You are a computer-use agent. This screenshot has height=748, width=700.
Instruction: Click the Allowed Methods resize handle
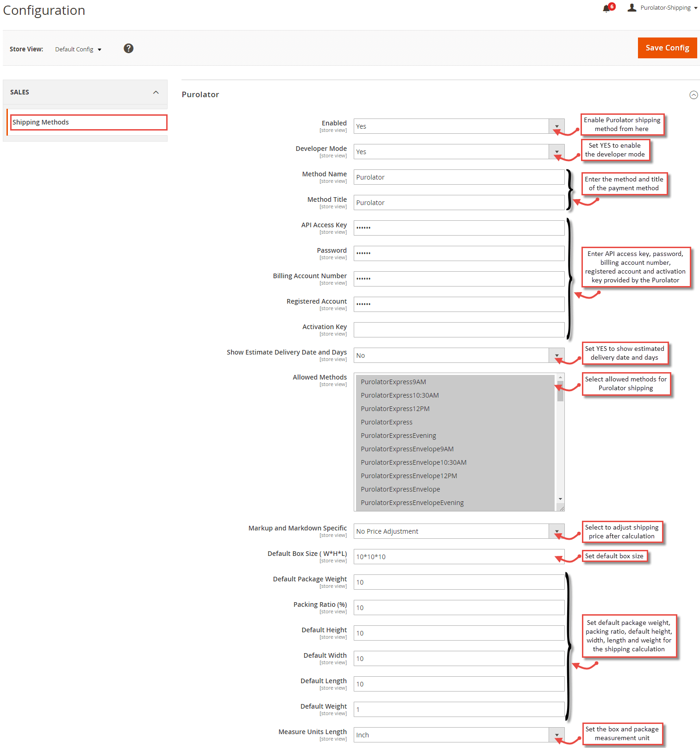561,508
